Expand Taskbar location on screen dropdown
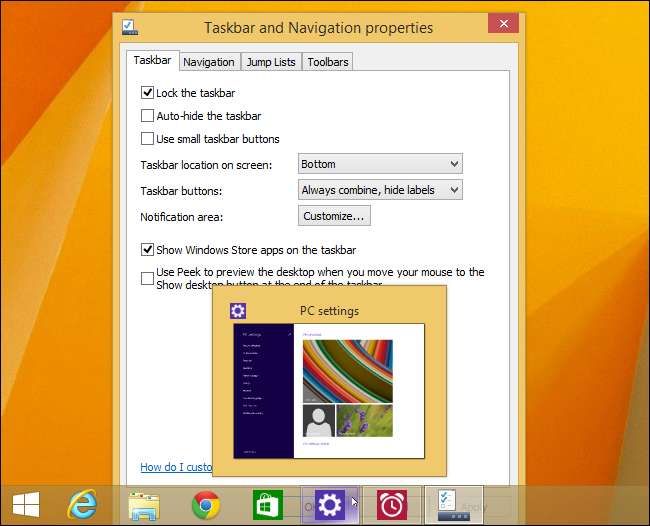The height and width of the screenshot is (526, 650). click(x=380, y=164)
